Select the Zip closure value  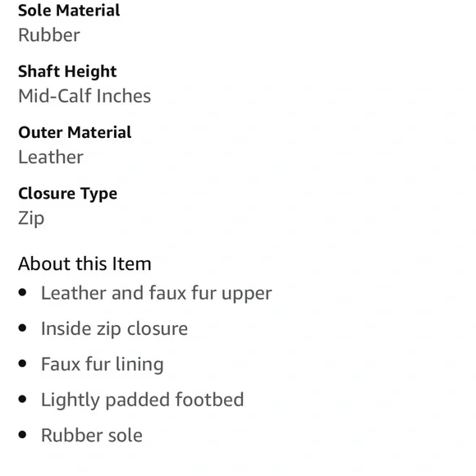tap(31, 218)
